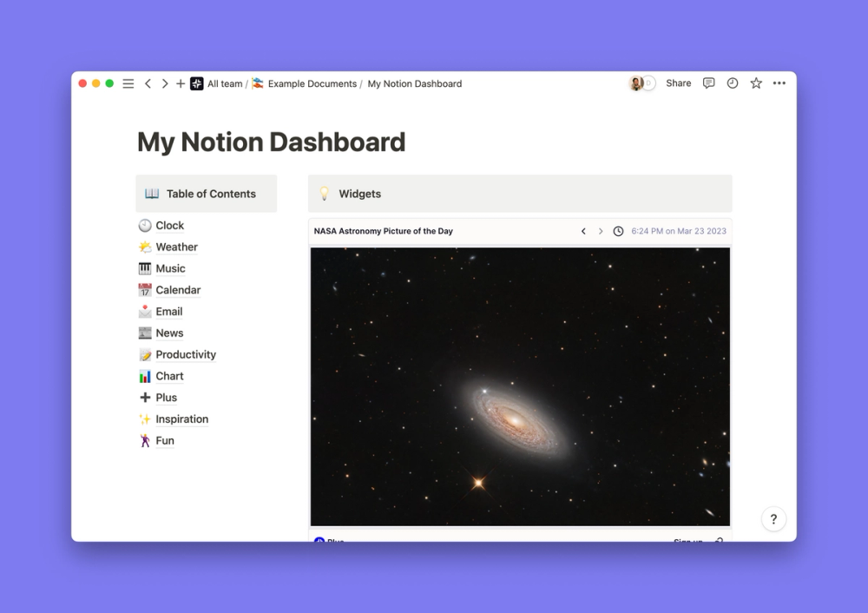Open the Email page link
This screenshot has width=868, height=613.
tap(169, 312)
